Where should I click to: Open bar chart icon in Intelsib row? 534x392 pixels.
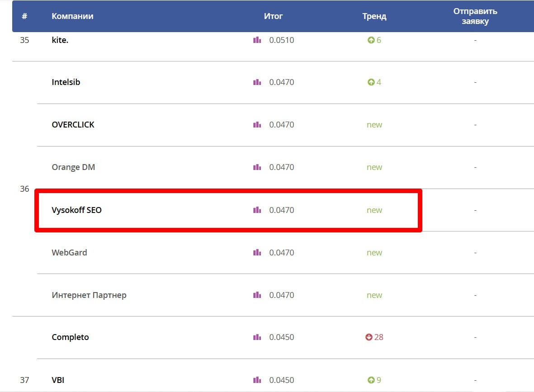click(x=257, y=82)
